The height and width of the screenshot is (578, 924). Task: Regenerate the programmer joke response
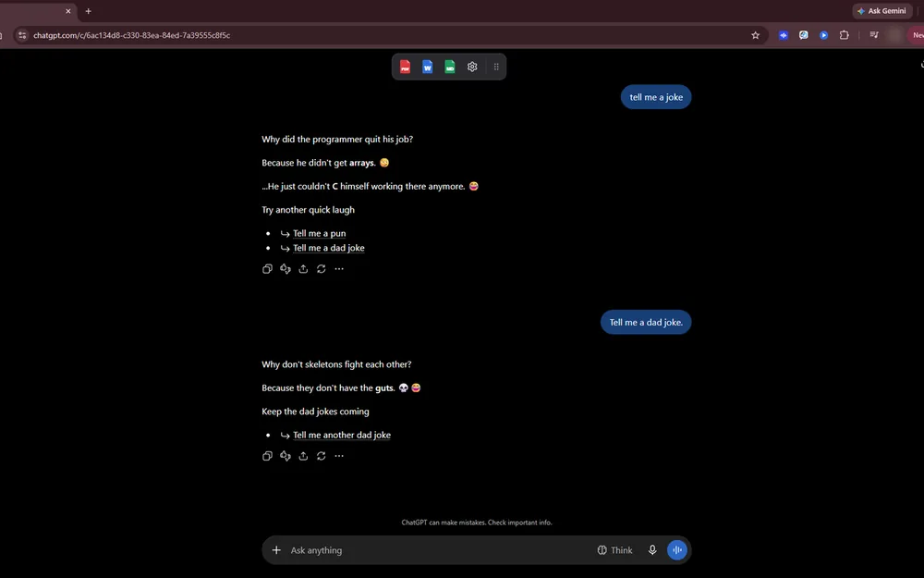click(x=322, y=269)
